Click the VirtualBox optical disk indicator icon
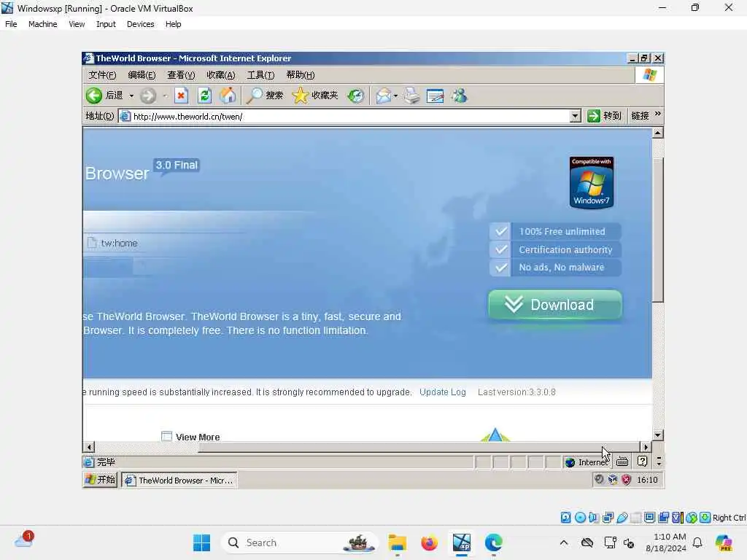This screenshot has height=560, width=747. (580, 518)
